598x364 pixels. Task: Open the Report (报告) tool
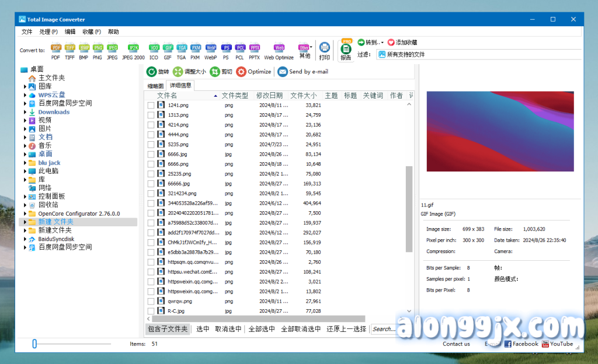pyautogui.click(x=346, y=51)
